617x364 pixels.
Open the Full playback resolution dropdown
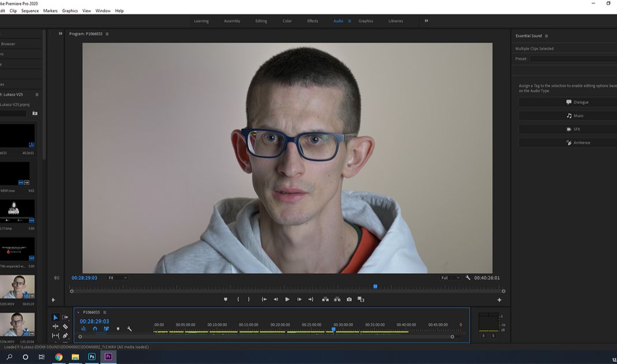pos(450,278)
